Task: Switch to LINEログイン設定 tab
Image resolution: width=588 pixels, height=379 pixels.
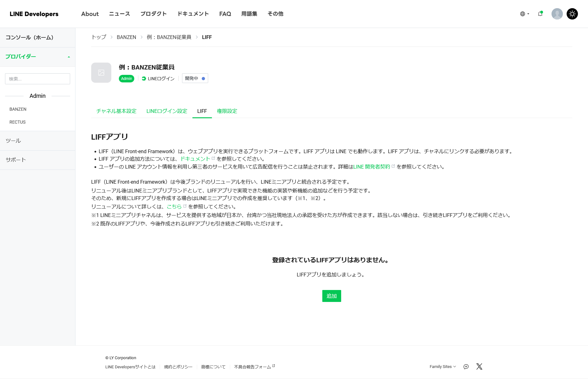Action: 167,111
